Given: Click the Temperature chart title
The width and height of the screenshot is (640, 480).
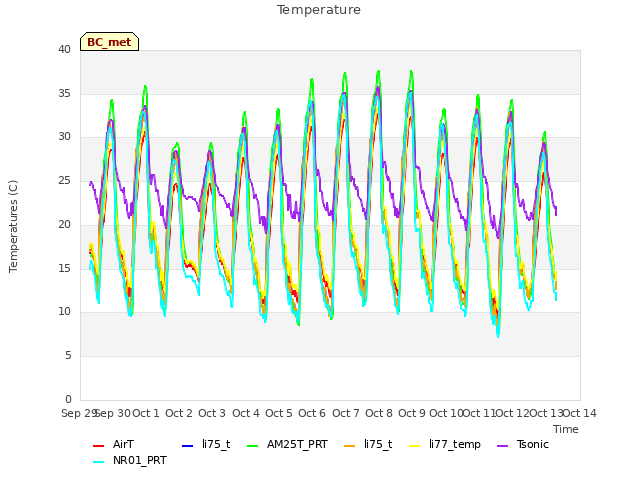Looking at the screenshot, I should [319, 10].
